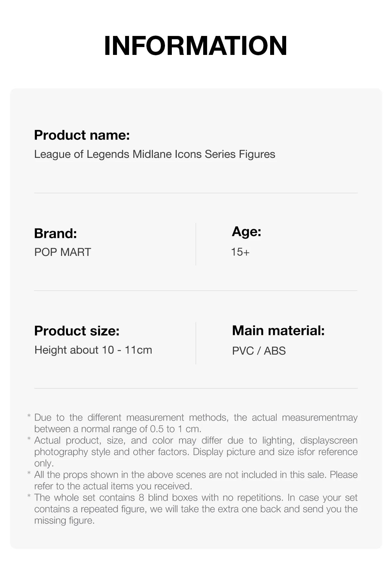Select the League of Legends Midlane Icons text
Viewport: 392px width, 569px height.
click(155, 154)
